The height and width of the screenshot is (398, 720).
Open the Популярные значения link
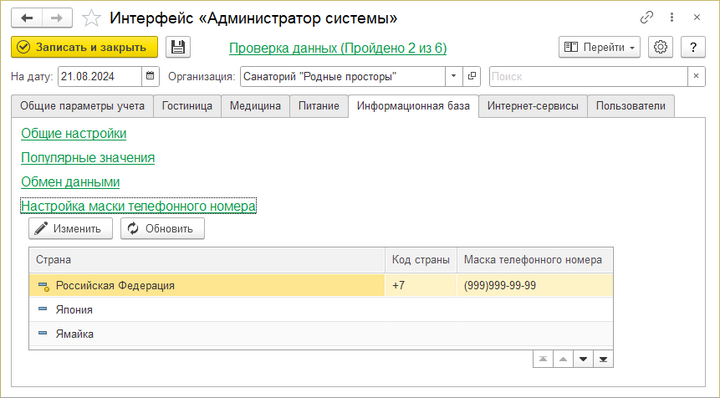[x=88, y=158]
